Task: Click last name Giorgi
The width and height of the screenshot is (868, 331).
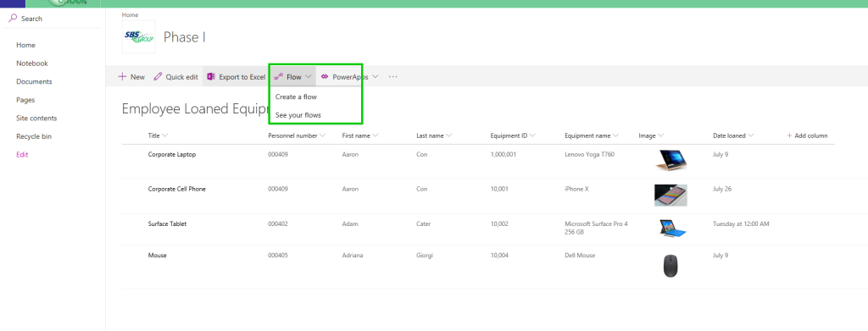Action: [x=425, y=256]
